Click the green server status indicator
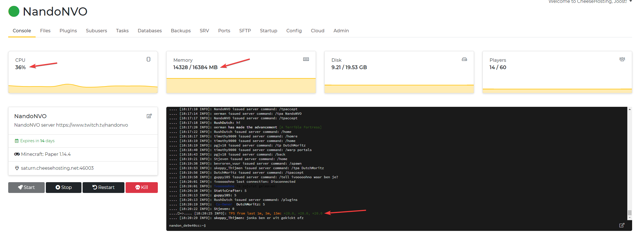 [14, 12]
